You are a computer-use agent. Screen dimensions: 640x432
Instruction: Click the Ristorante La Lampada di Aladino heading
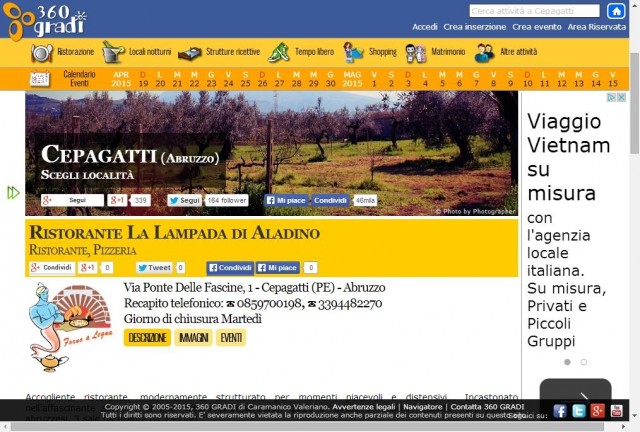click(x=174, y=233)
